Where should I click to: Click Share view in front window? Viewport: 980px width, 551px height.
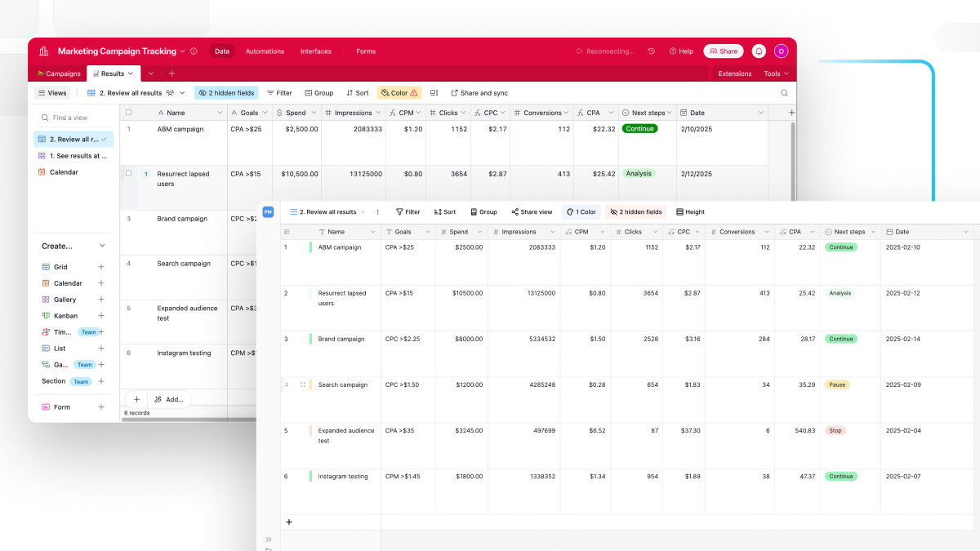(x=532, y=212)
